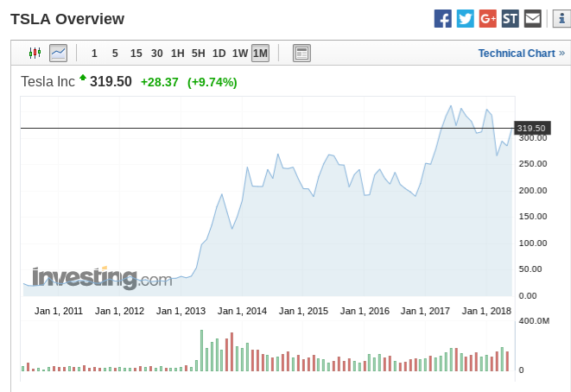Click the 0.00 price axis label
The width and height of the screenshot is (571, 392).
click(528, 296)
